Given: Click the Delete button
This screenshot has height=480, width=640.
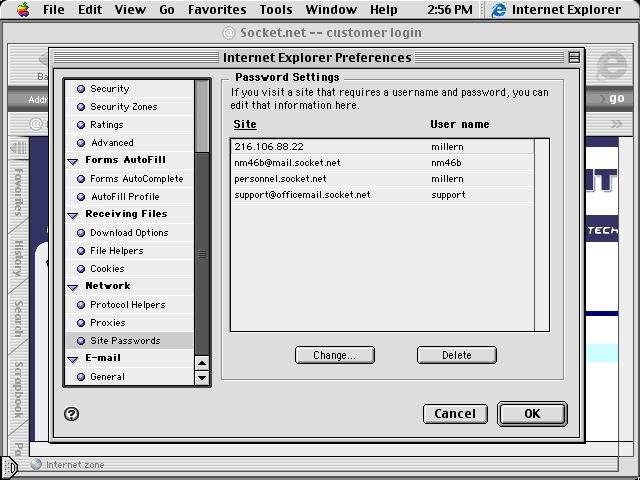Looking at the screenshot, I should (456, 355).
